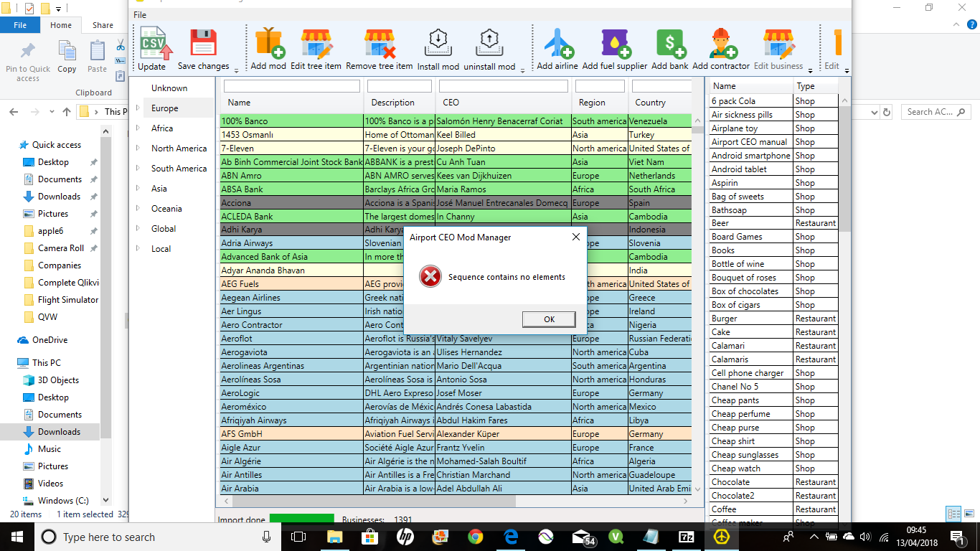Image resolution: width=980 pixels, height=551 pixels.
Task: Open Microsoft Edge from the taskbar
Action: pyautogui.click(x=511, y=537)
